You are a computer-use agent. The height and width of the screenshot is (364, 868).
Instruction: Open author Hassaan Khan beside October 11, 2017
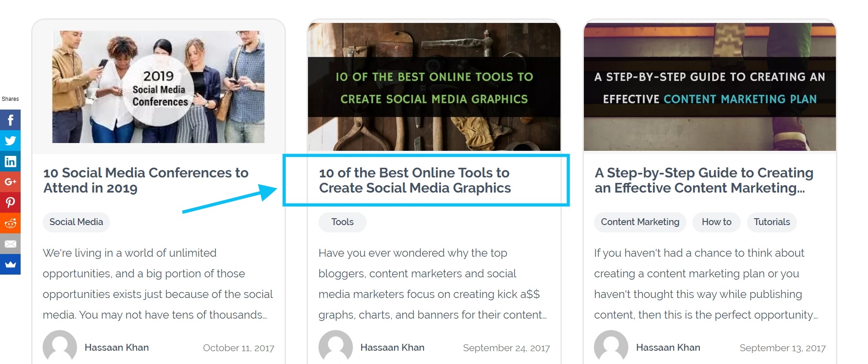[x=117, y=347]
